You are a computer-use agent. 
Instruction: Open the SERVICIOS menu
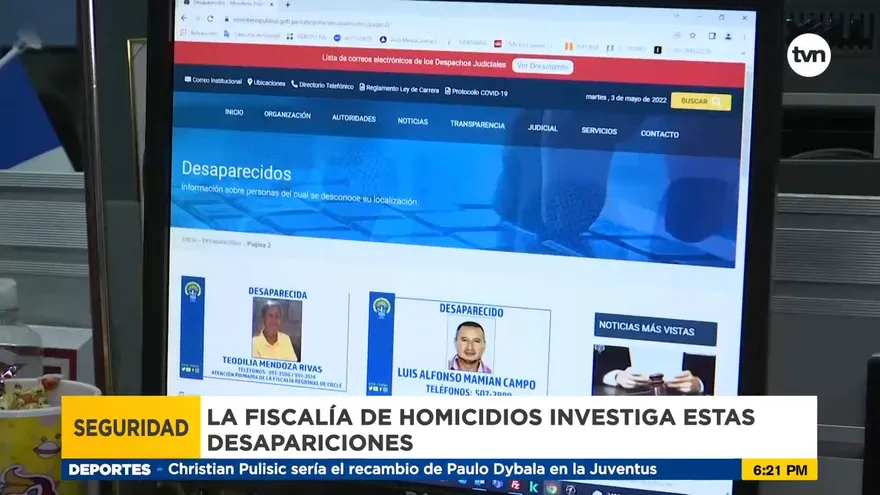(599, 131)
